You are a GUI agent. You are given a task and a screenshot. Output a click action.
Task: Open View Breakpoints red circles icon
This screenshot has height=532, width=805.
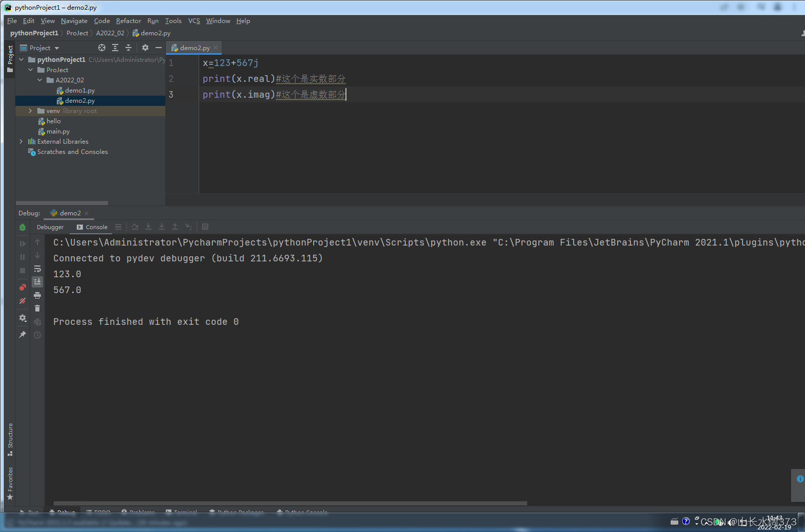[x=23, y=287]
